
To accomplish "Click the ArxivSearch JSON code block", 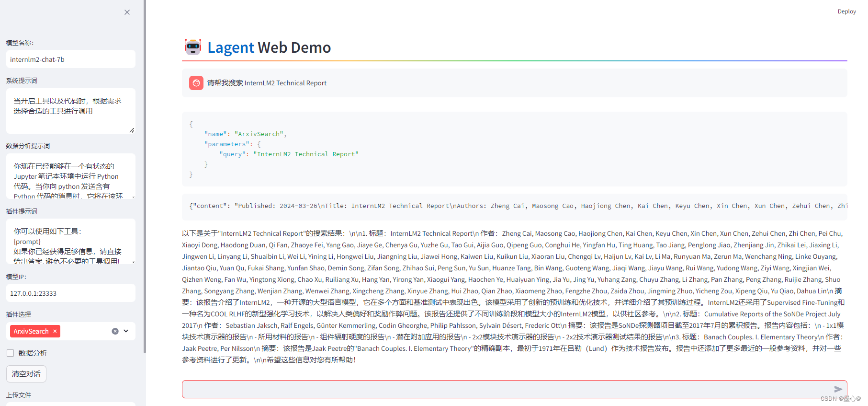I will [515, 149].
